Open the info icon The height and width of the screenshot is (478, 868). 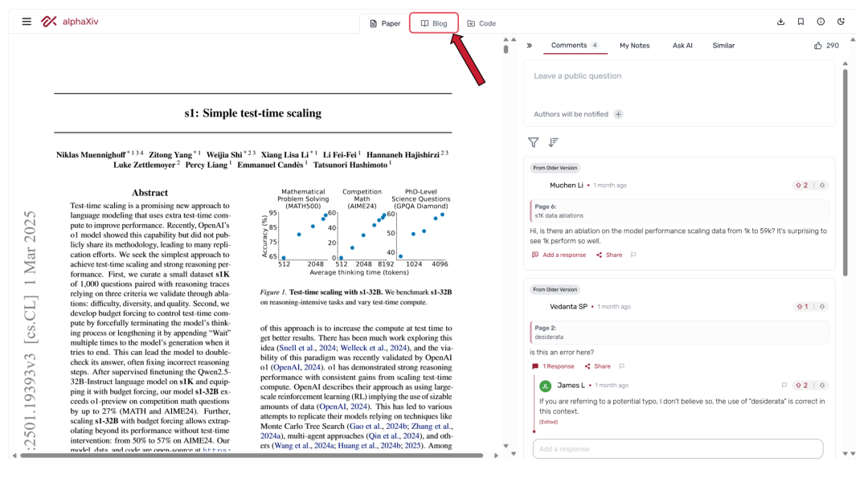coord(821,22)
